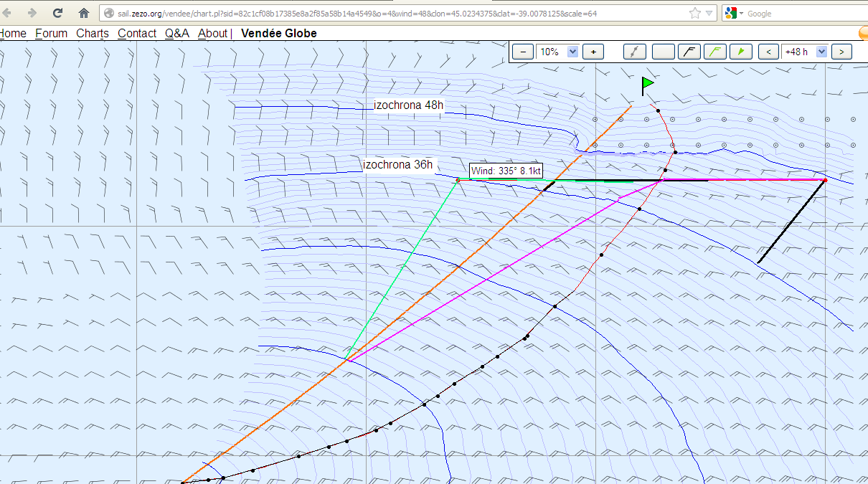Expand the +48 h forecast dropdown

click(822, 52)
